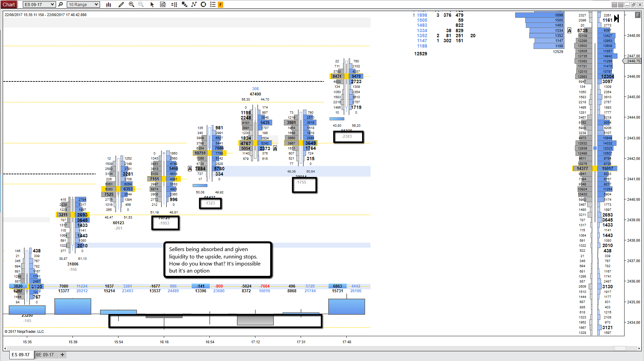Screen dimensions: 644x361
Task: Click the 2434,00 price axis label
Action: [x=633, y=322]
